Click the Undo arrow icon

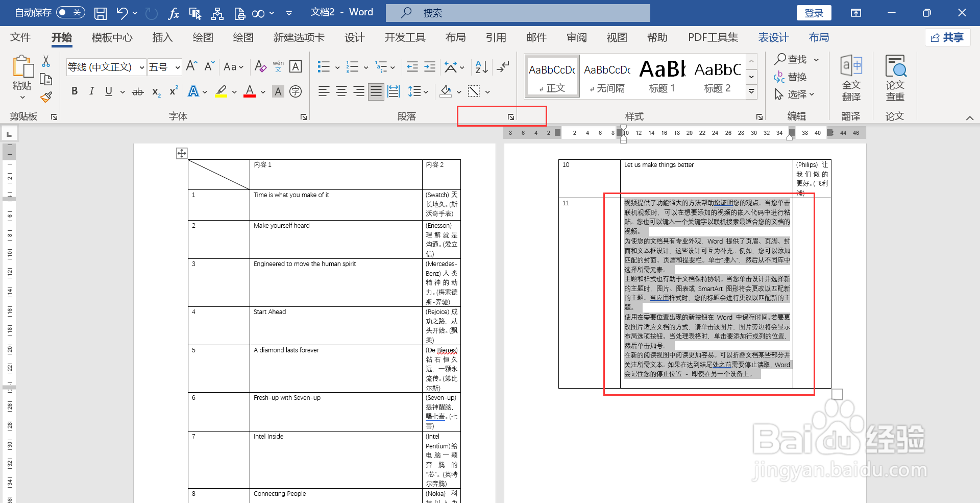[x=122, y=13]
